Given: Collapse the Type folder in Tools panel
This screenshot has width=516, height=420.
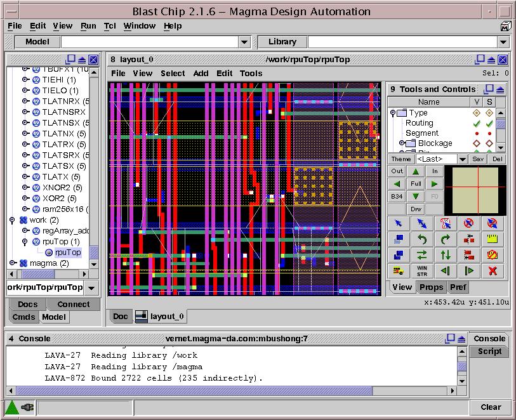Looking at the screenshot, I should pyautogui.click(x=393, y=112).
